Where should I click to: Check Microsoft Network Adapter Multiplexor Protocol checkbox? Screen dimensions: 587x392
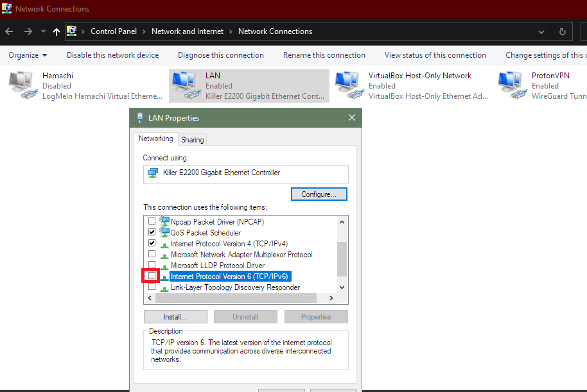152,254
